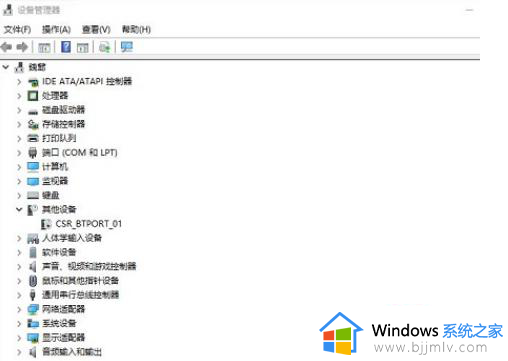
Task: Select the 端口 (COM 和 LPT) label
Action: (x=80, y=153)
